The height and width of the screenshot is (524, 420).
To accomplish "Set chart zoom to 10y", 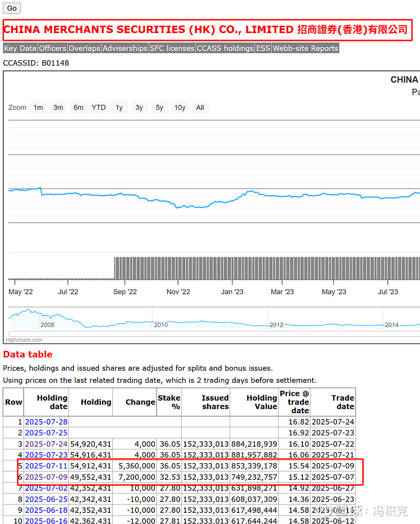I will coord(180,108).
